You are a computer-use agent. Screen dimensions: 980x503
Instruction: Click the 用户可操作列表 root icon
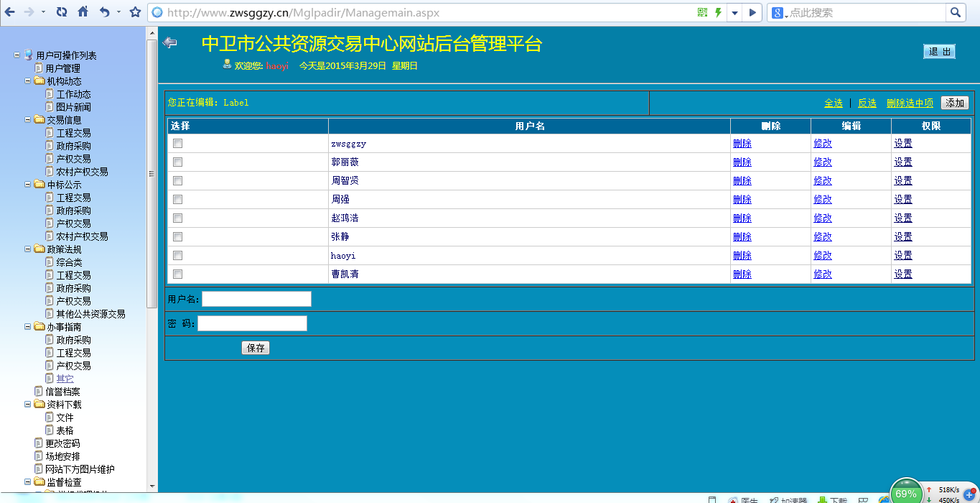(x=28, y=55)
